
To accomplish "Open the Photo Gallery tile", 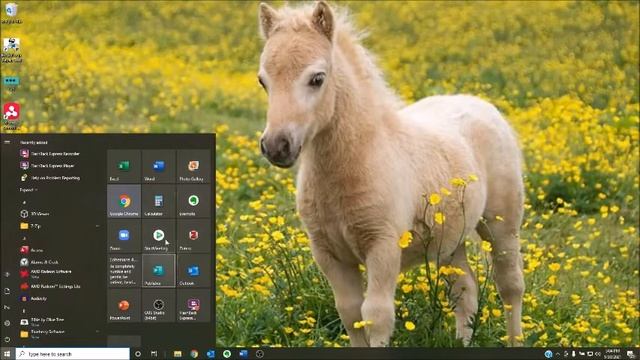I will coord(193,166).
